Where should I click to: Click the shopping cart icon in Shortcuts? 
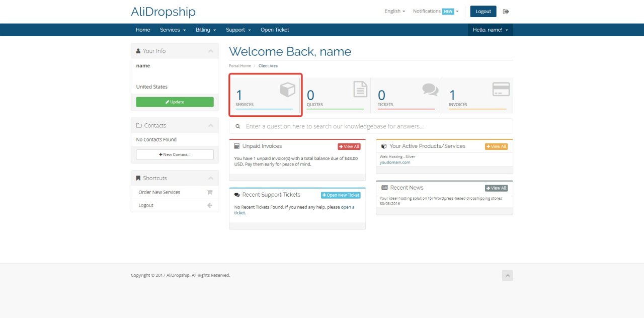210,192
